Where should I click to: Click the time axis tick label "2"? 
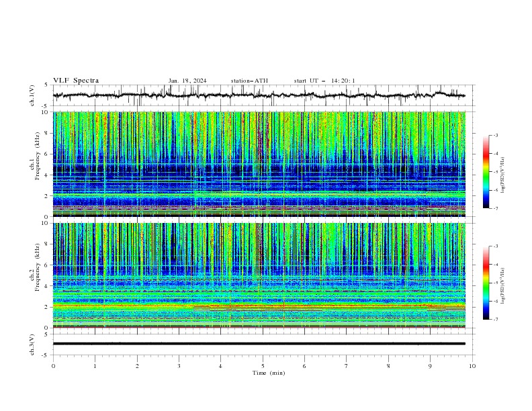(x=137, y=366)
